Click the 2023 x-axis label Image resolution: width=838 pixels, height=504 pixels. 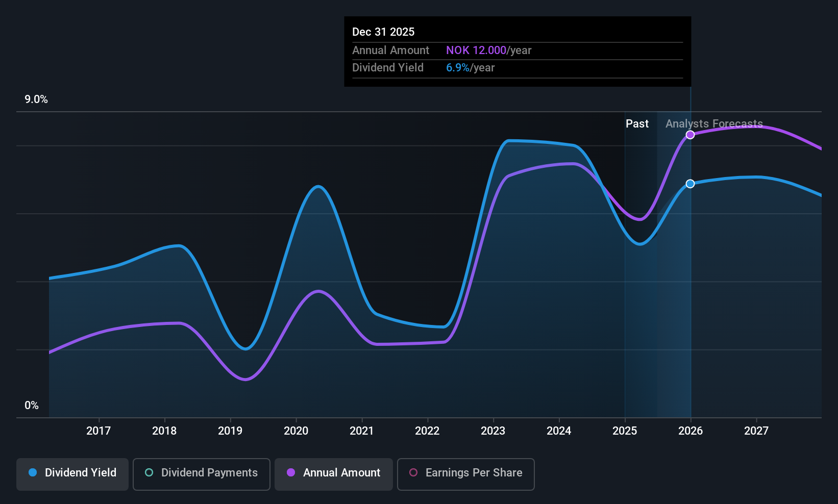(x=493, y=431)
